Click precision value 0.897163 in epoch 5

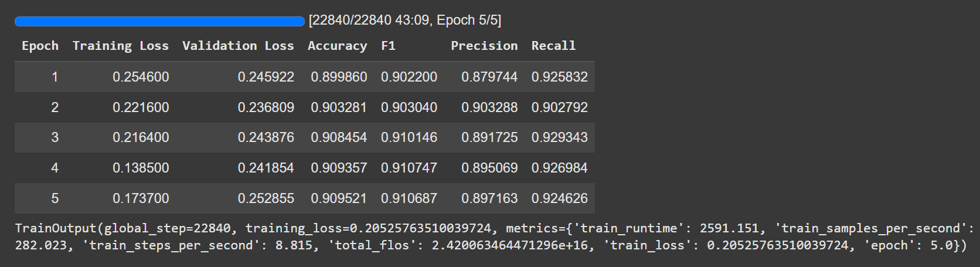pyautogui.click(x=489, y=198)
